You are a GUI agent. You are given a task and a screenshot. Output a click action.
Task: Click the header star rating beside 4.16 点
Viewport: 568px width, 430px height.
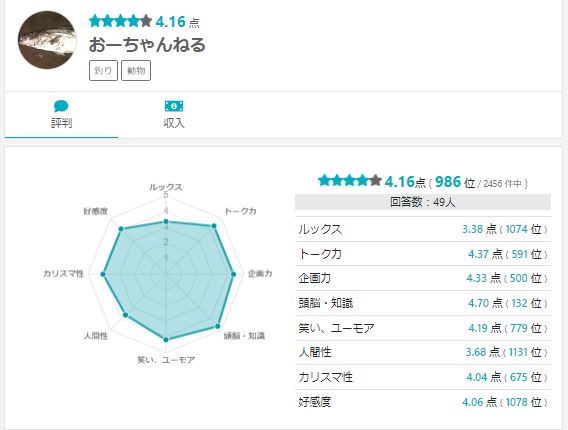pyautogui.click(x=121, y=21)
